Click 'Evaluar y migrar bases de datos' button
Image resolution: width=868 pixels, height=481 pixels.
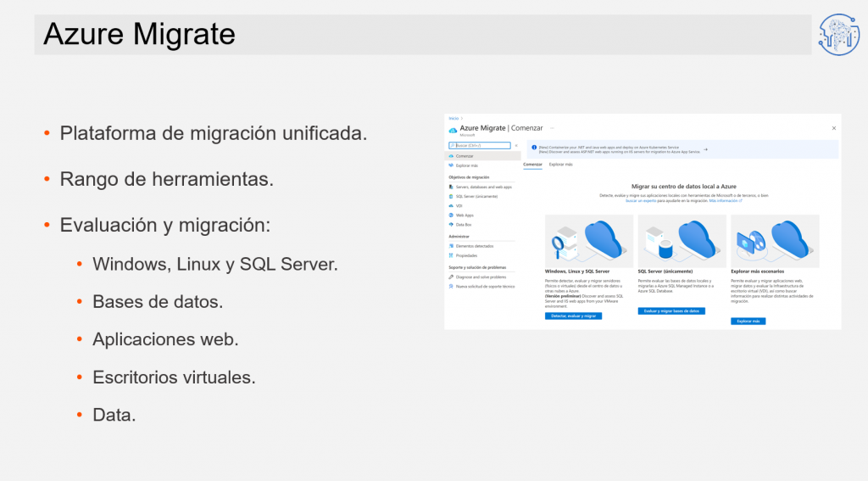point(671,311)
